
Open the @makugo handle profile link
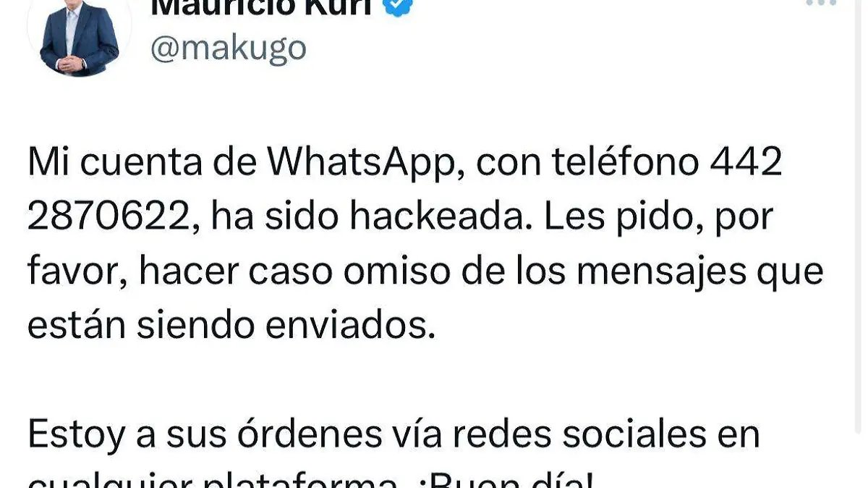[x=229, y=49]
